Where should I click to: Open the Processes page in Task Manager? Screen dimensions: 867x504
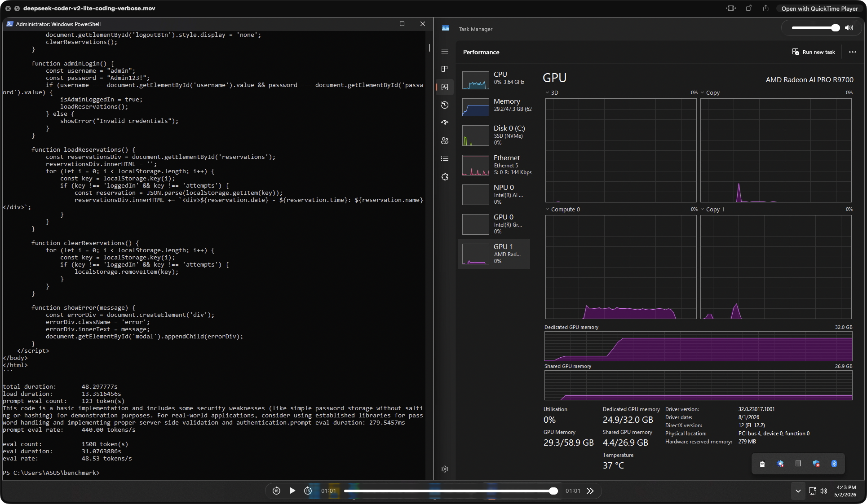tap(445, 69)
